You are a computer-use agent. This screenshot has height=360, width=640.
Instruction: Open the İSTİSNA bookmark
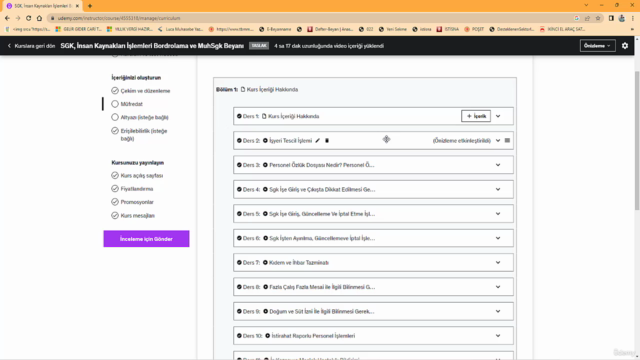click(448, 29)
